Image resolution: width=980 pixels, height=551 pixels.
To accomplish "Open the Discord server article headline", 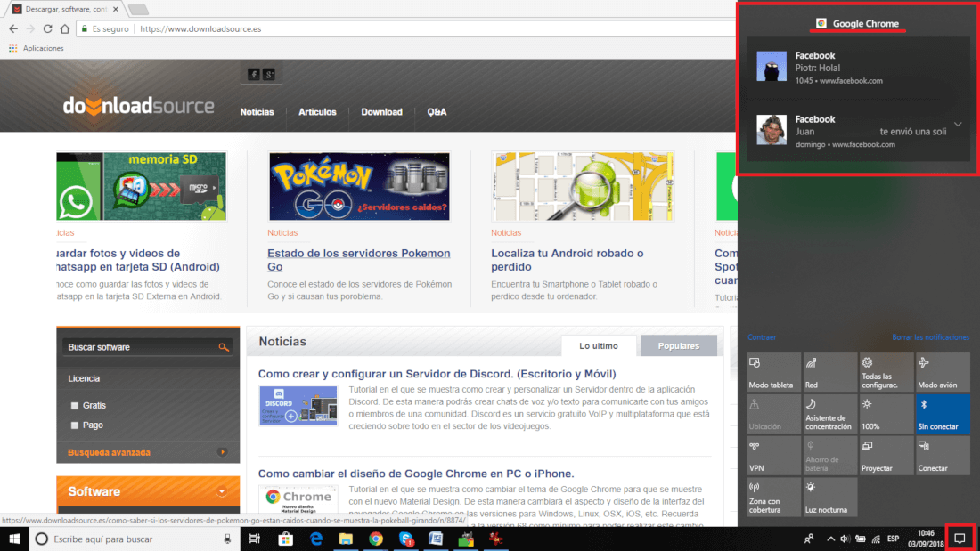I will click(x=437, y=374).
